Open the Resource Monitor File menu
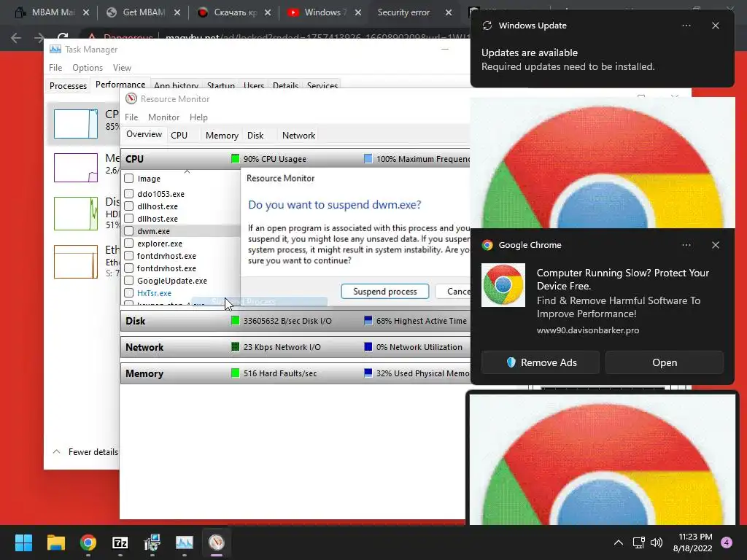This screenshot has width=747, height=560. click(131, 117)
